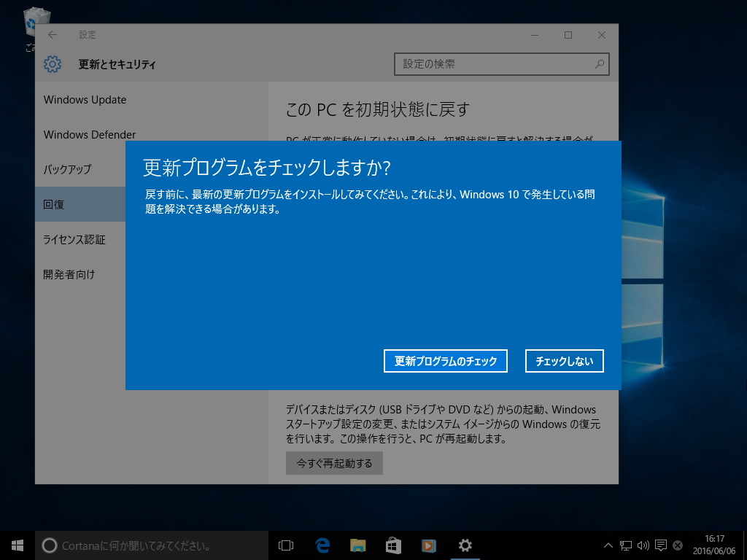Click the back arrow in the Settings window
This screenshot has height=560, width=747.
pyautogui.click(x=52, y=34)
